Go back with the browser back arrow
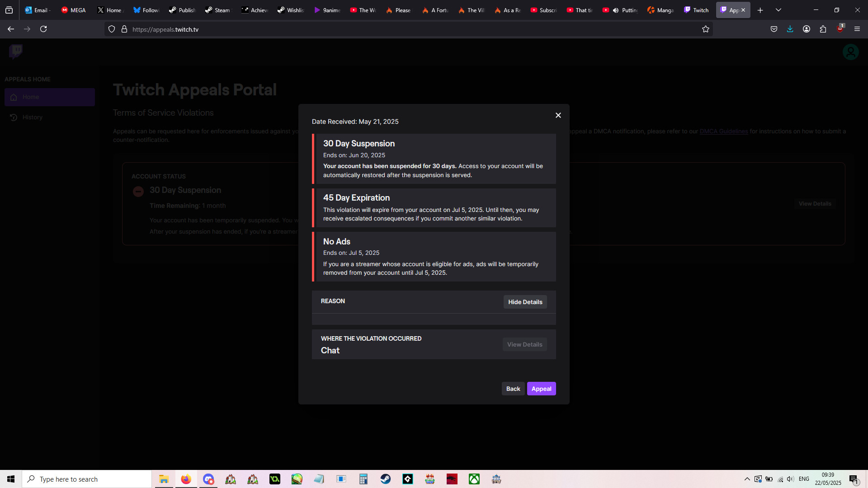 click(11, 29)
